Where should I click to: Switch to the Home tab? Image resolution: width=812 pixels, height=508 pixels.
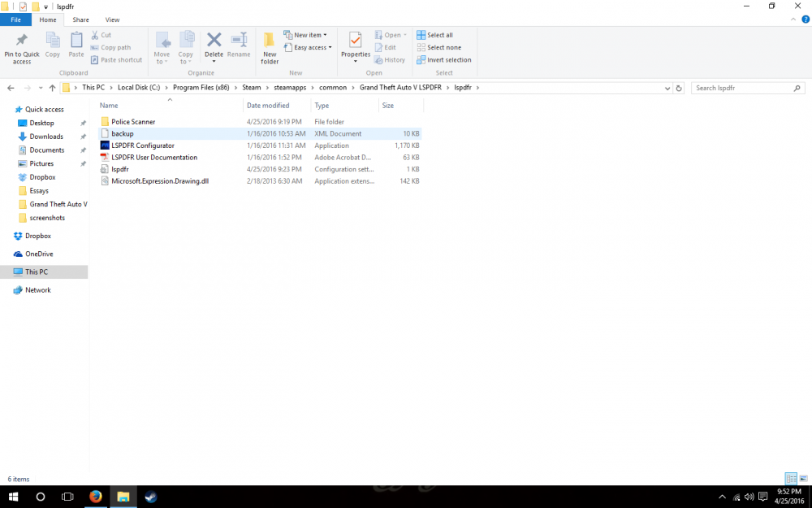[48, 20]
